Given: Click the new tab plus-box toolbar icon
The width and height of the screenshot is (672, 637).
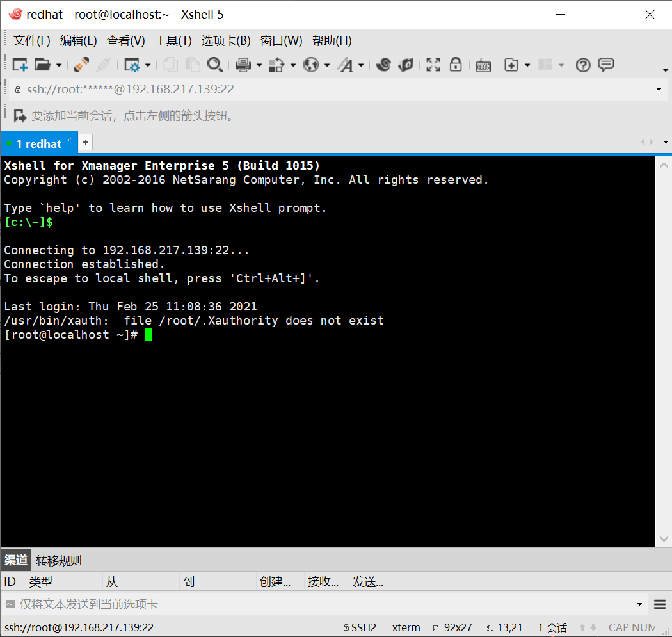Looking at the screenshot, I should pyautogui.click(x=511, y=65).
